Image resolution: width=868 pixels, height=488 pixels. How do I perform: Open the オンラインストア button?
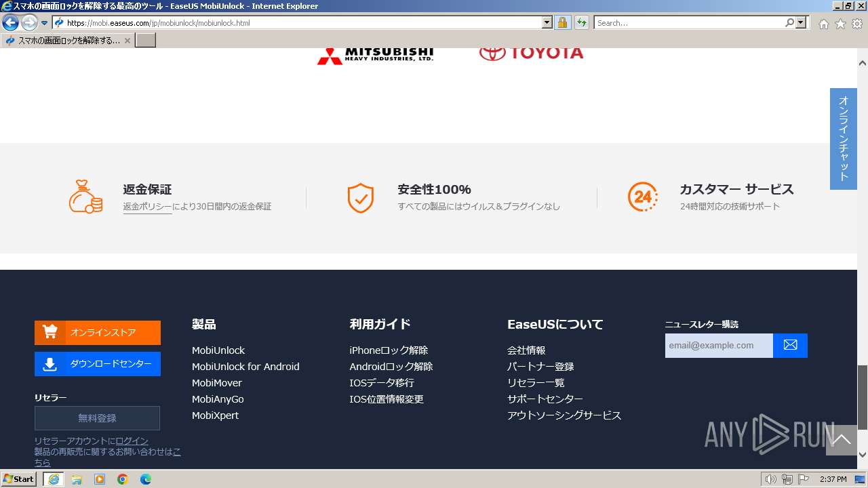(x=98, y=333)
